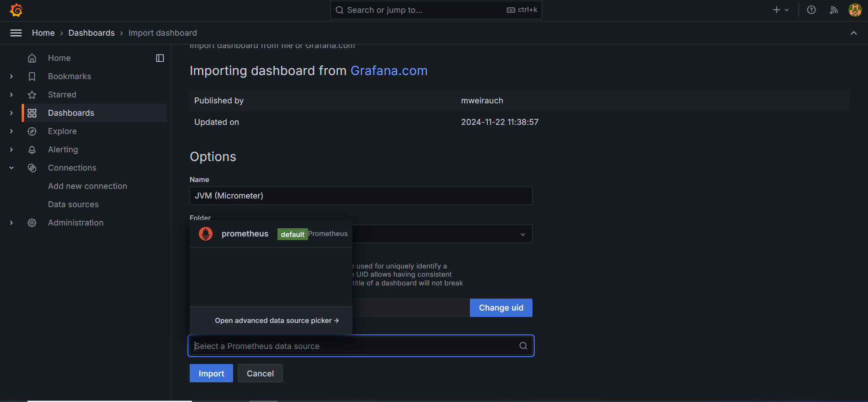Open advanced data source picker
868x402 pixels.
point(277,321)
